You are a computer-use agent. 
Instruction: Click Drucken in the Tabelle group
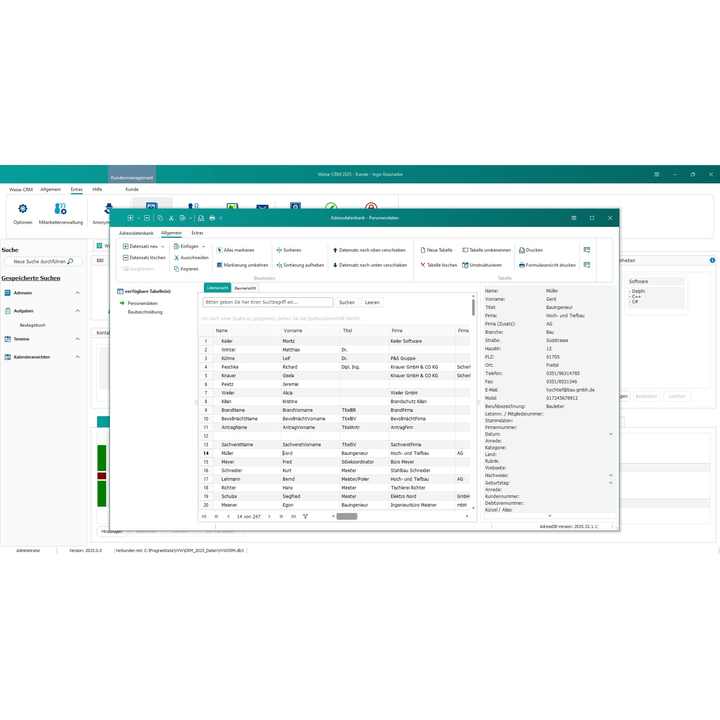point(531,250)
